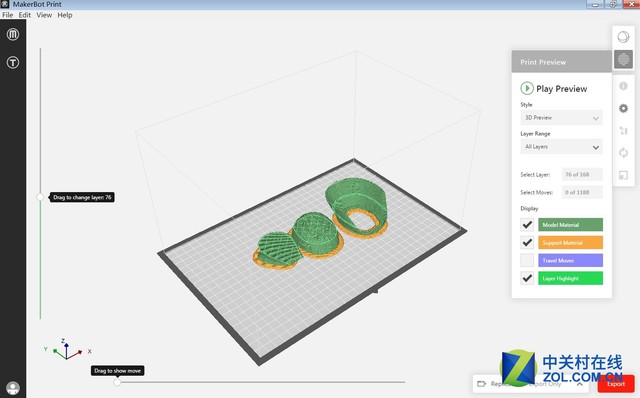Click the Select Moves 0 of 1188 field
The image size is (640, 398).
(x=582, y=192)
